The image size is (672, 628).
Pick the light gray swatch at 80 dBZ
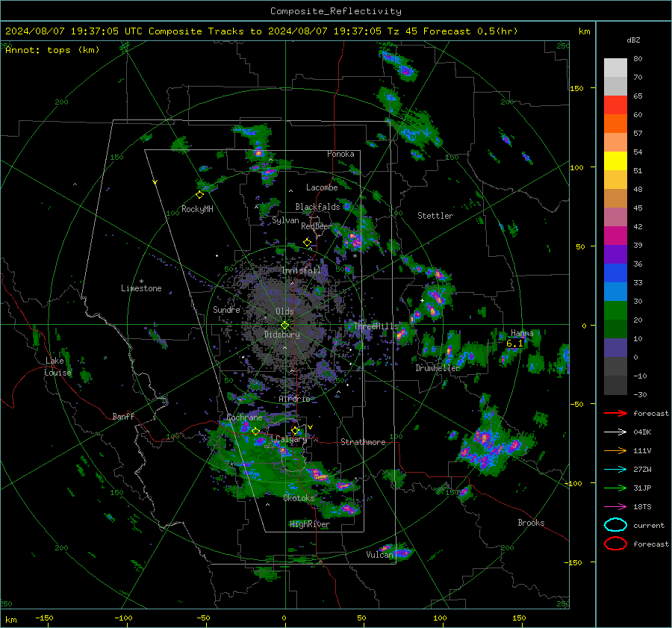(615, 67)
